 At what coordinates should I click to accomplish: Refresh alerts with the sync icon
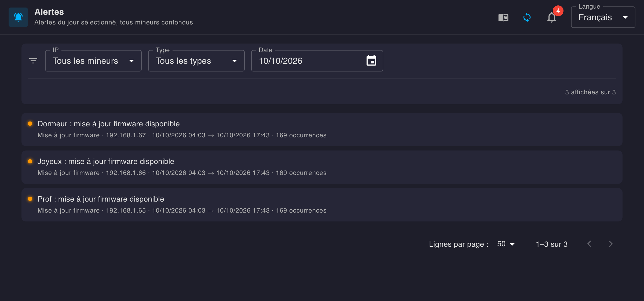527,17
